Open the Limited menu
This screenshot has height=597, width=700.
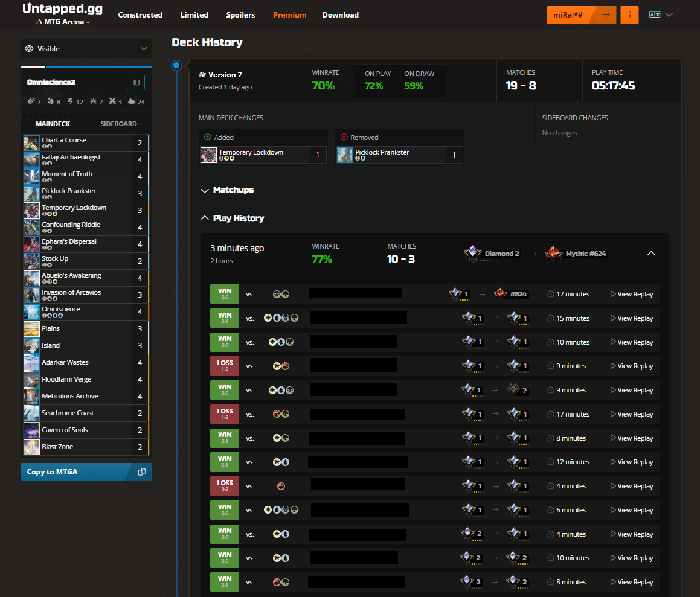[194, 14]
